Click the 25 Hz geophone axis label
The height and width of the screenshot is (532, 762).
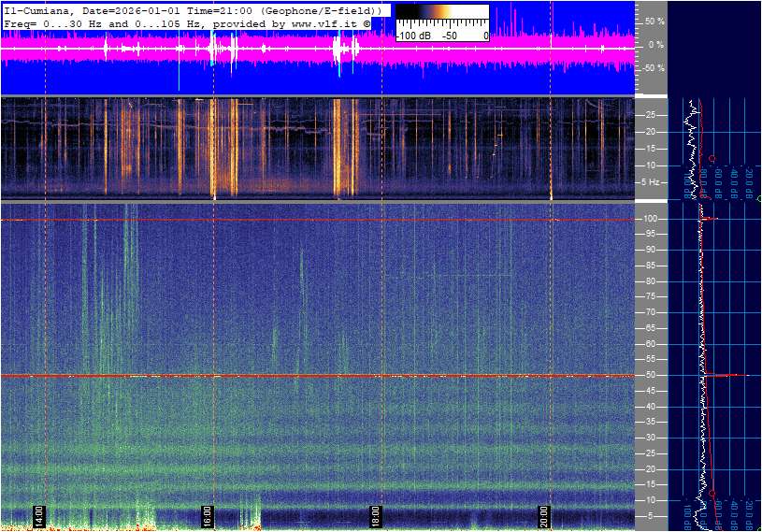tap(650, 115)
